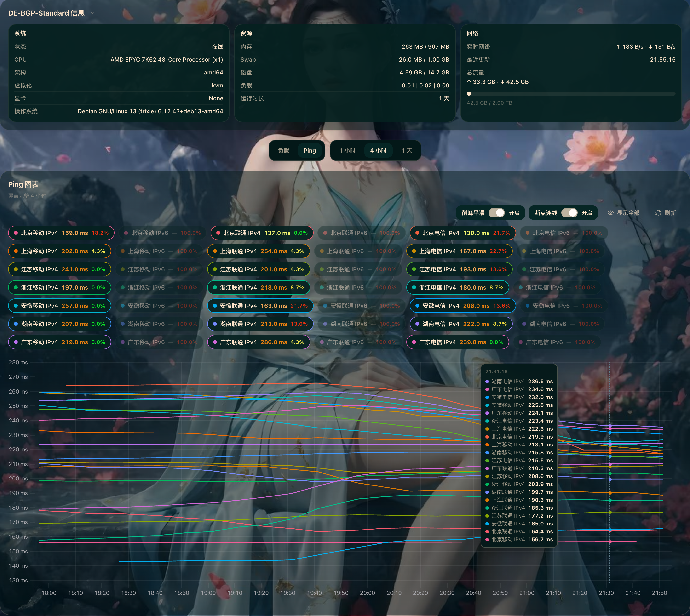Select the Ping tab
The width and height of the screenshot is (690, 616).
point(310,151)
